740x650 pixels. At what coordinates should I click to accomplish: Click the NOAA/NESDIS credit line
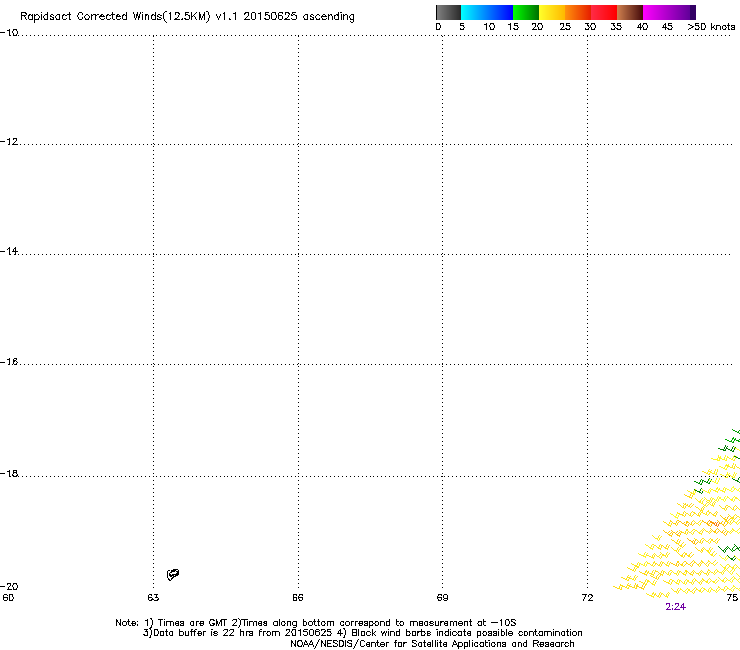pos(432,644)
